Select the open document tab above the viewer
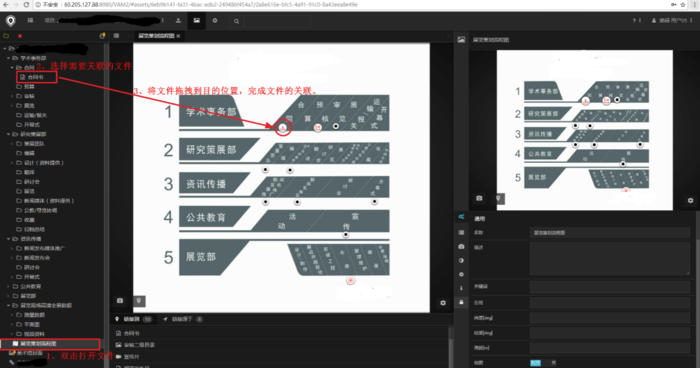Image resolution: width=700 pixels, height=368 pixels. 156,36
